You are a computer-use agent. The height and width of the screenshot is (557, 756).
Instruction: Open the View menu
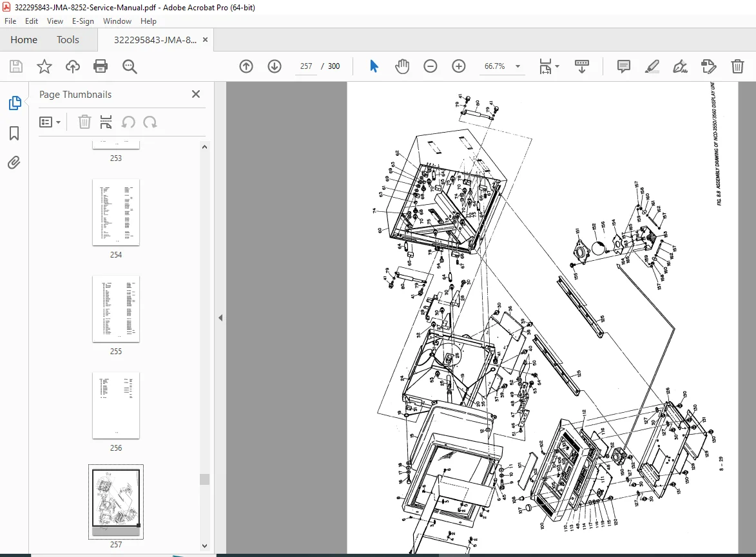coord(55,21)
